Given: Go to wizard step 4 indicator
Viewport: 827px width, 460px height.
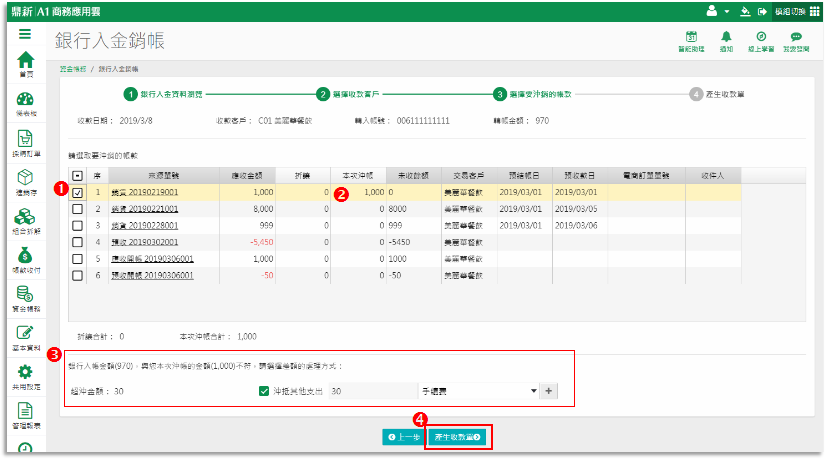Looking at the screenshot, I should coord(696,94).
